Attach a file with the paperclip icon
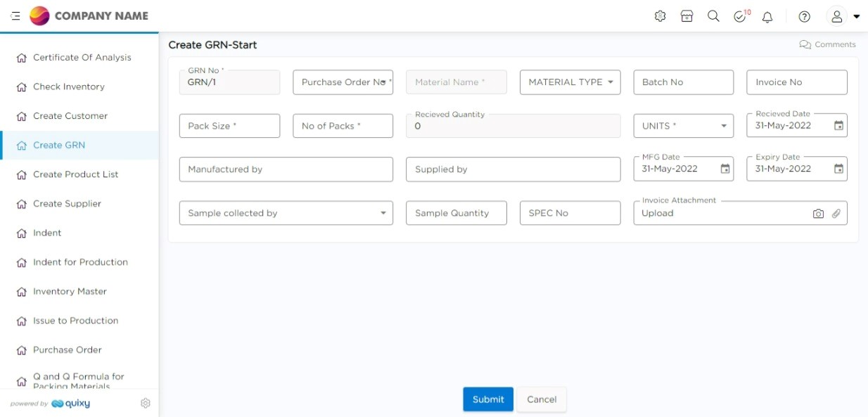 coord(836,213)
